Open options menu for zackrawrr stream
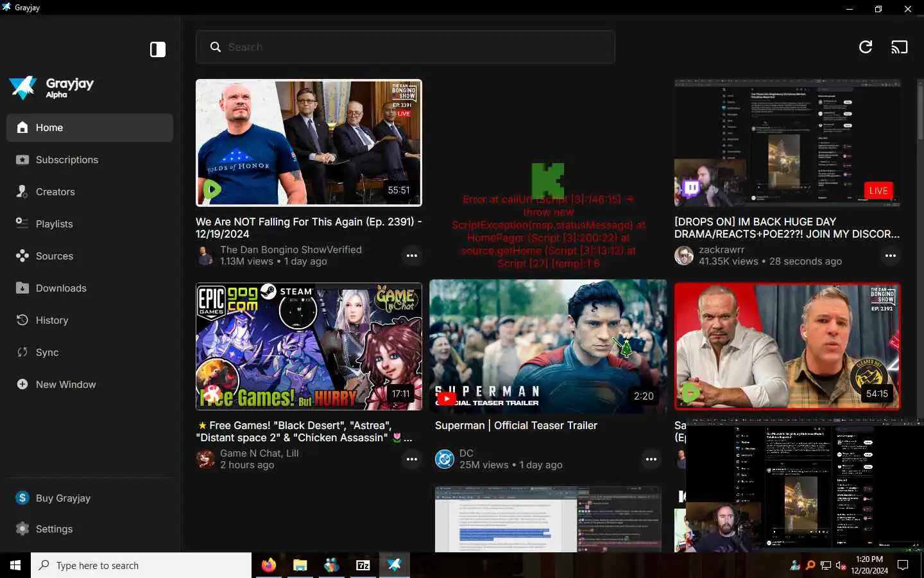The image size is (924, 578). pyautogui.click(x=891, y=256)
